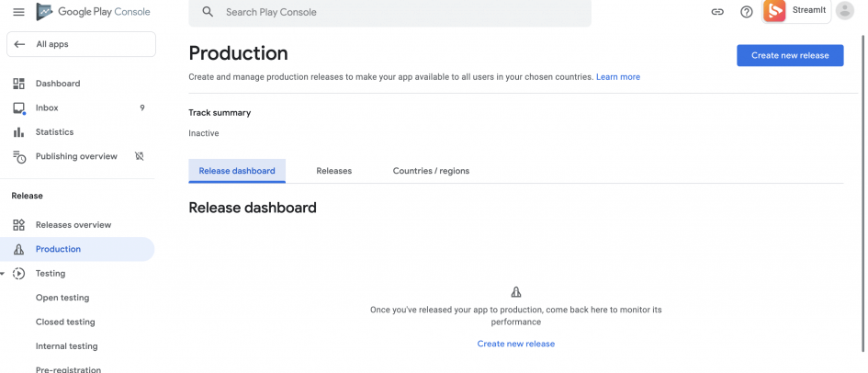Open the help question mark icon

(x=747, y=12)
